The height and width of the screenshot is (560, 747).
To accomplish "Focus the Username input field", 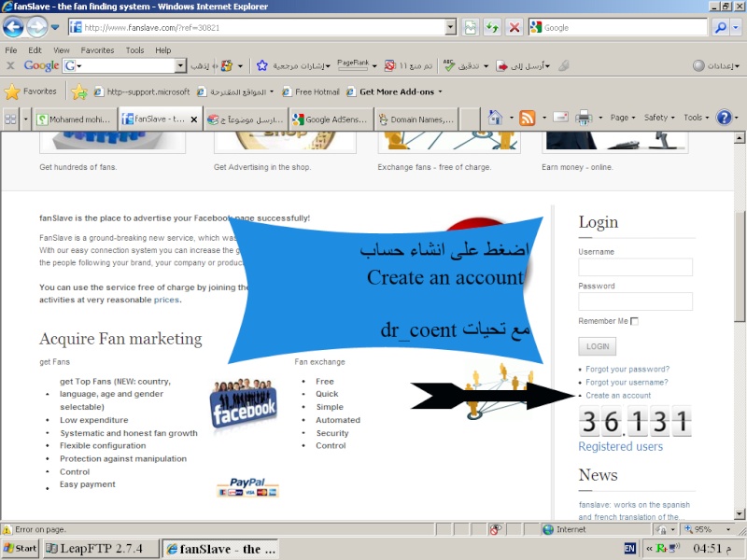I will click(636, 267).
